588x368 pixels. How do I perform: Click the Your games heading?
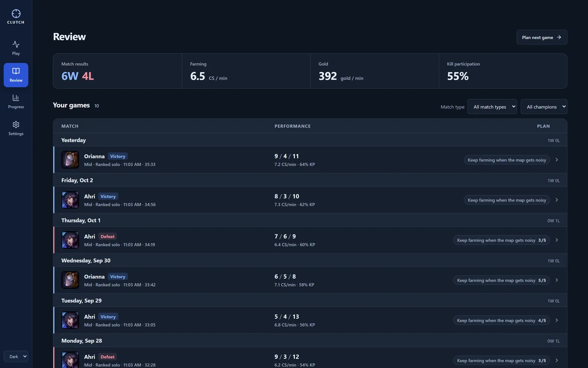coord(71,105)
